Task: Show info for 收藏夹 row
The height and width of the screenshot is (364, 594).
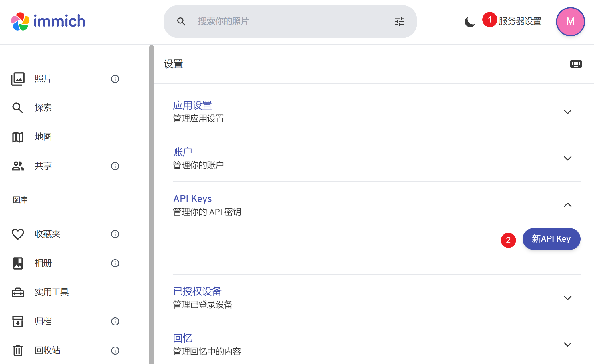Action: pos(115,234)
